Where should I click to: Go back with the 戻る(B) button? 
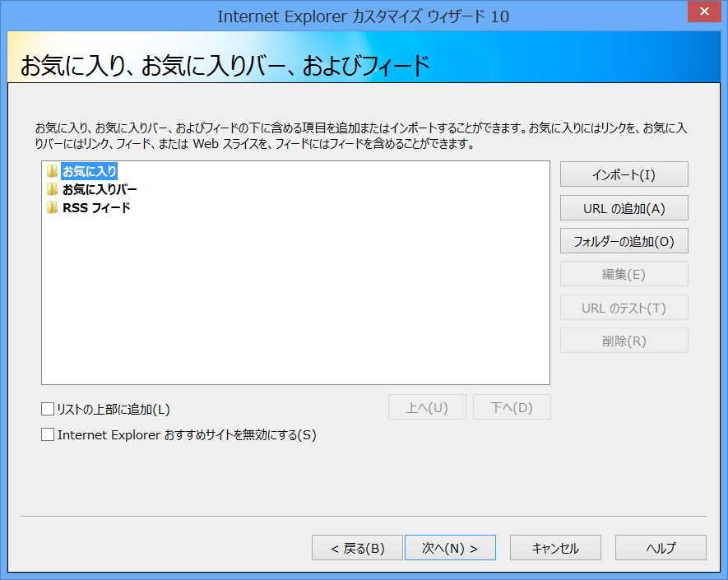point(357,547)
